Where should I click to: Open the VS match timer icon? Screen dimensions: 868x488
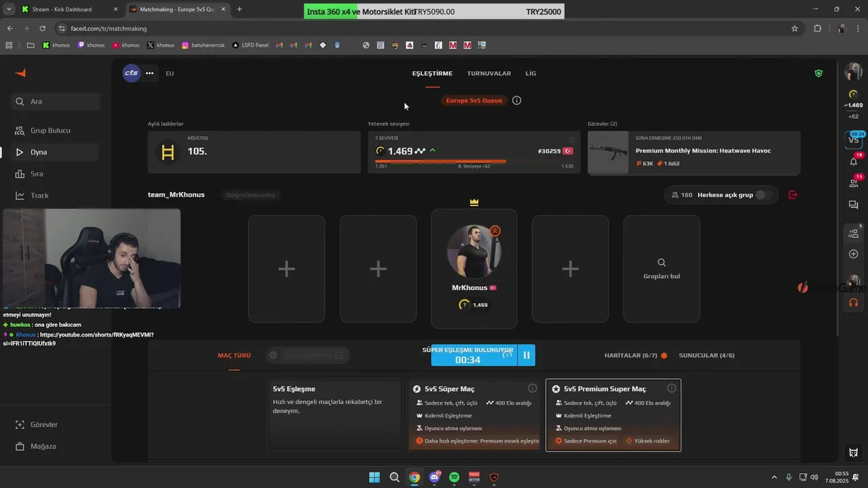coord(853,139)
